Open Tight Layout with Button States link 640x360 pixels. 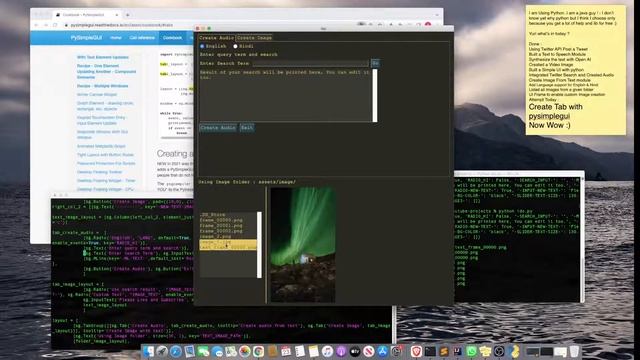point(105,155)
